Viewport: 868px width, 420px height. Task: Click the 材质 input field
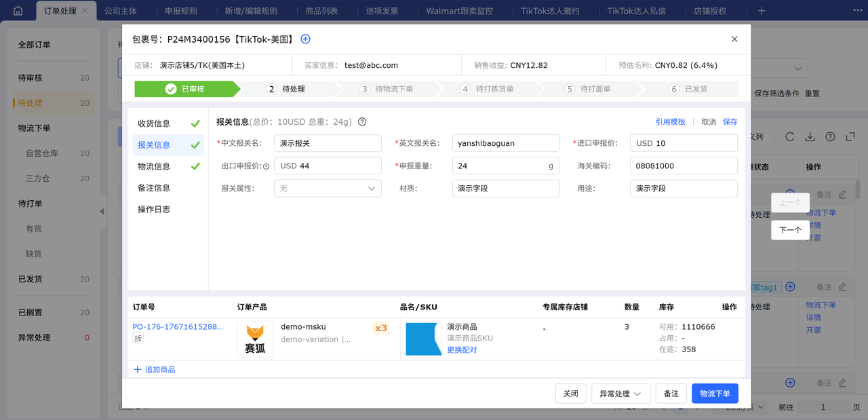click(x=506, y=188)
